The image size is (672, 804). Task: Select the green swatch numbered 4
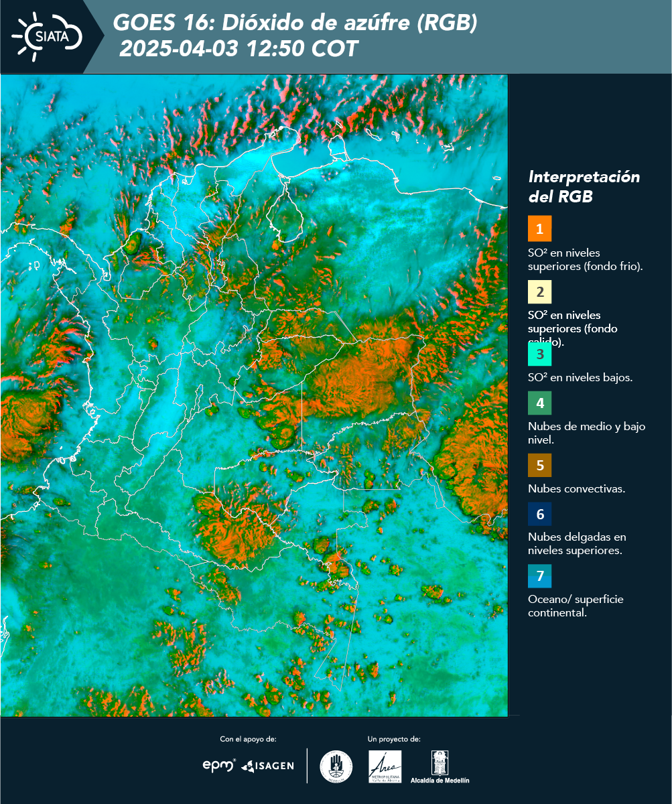click(x=539, y=403)
